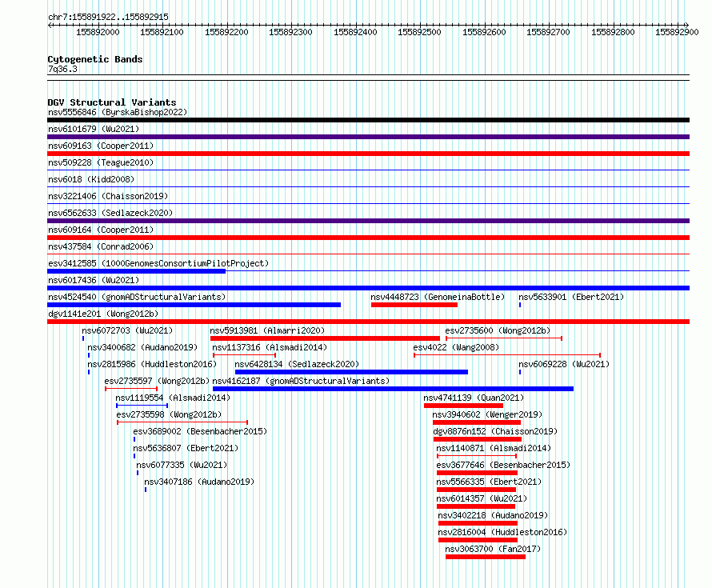
Task: Select esv2735597 (Wong2012b) label
Action: tap(157, 381)
